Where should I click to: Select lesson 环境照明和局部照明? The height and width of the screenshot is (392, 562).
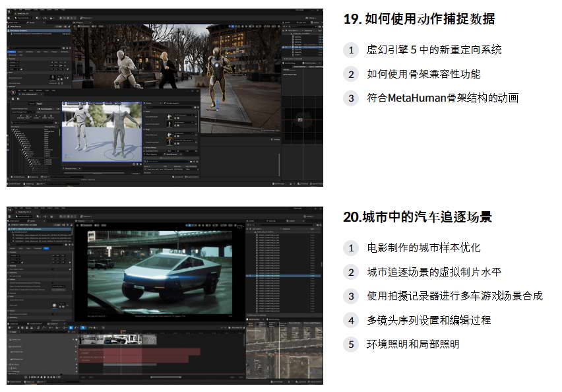[413, 344]
